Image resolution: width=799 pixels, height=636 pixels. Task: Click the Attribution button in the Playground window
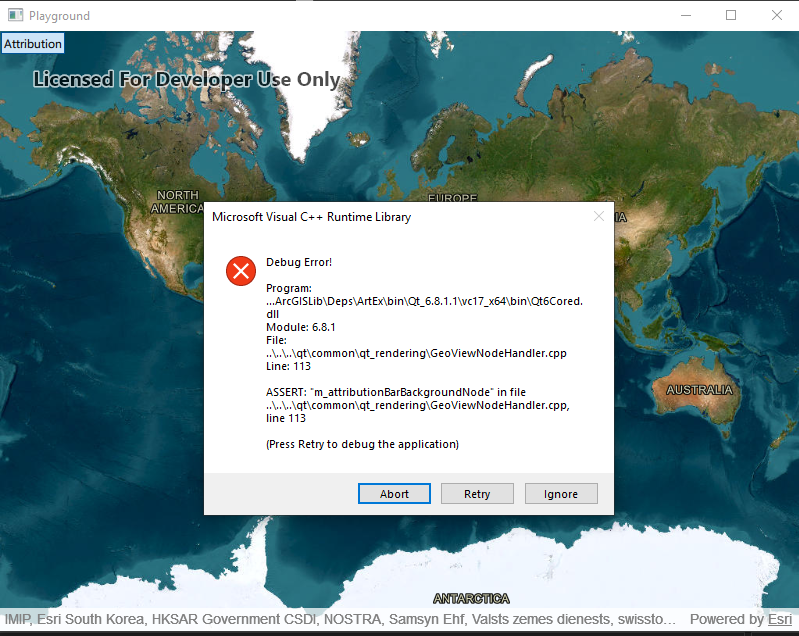(33, 43)
